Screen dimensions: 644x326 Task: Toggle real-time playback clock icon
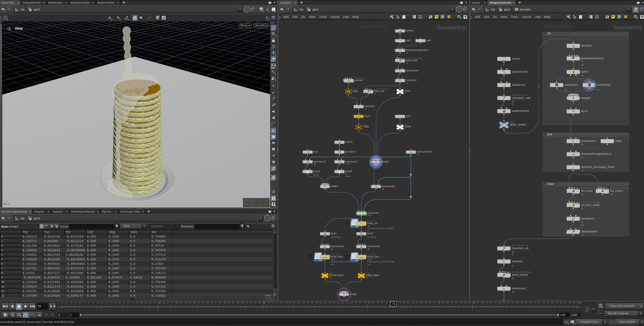[x=26, y=315]
